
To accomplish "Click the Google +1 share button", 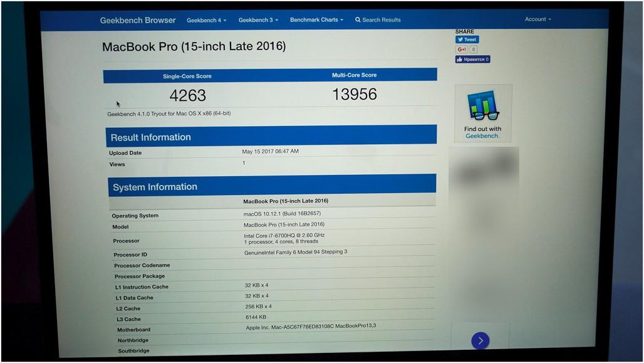I will 461,50.
